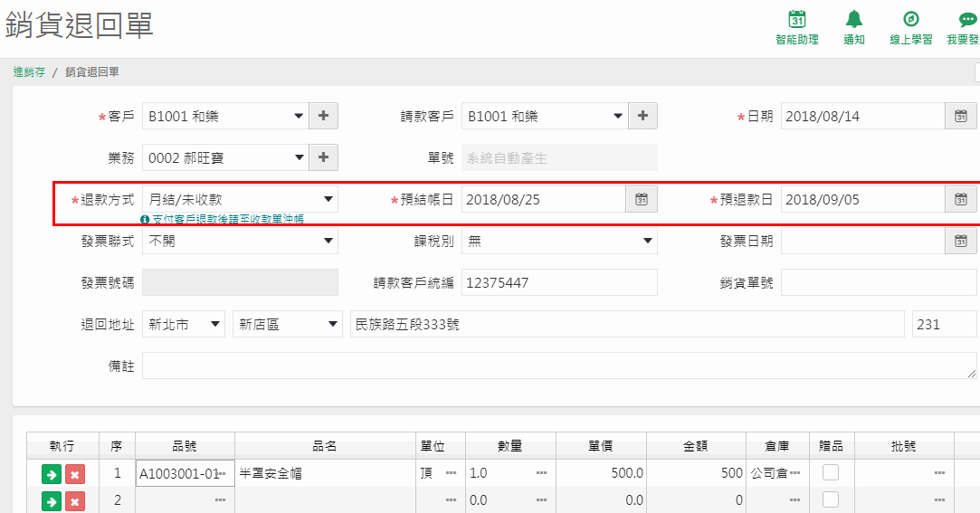Open 單位 lookup dots in row 2
Image resolution: width=980 pixels, height=513 pixels.
click(451, 499)
